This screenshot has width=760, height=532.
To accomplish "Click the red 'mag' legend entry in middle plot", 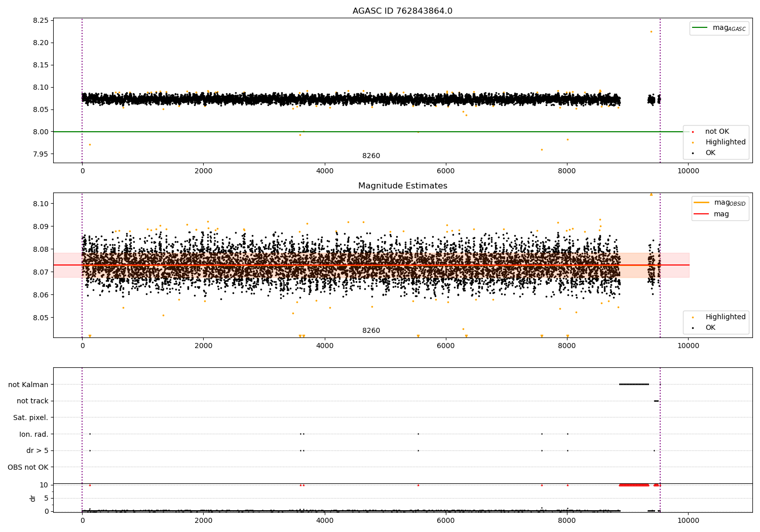I will [x=721, y=214].
